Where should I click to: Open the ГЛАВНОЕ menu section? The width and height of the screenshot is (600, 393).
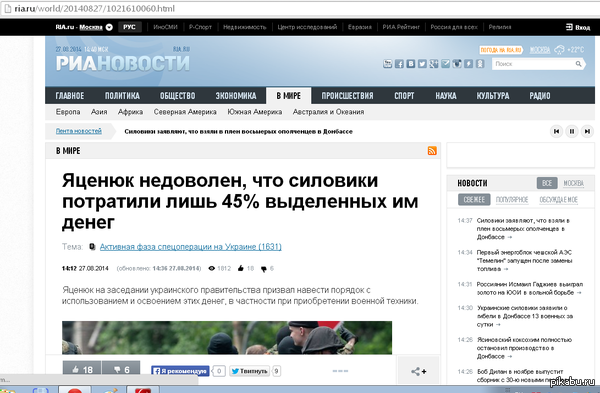click(x=70, y=96)
